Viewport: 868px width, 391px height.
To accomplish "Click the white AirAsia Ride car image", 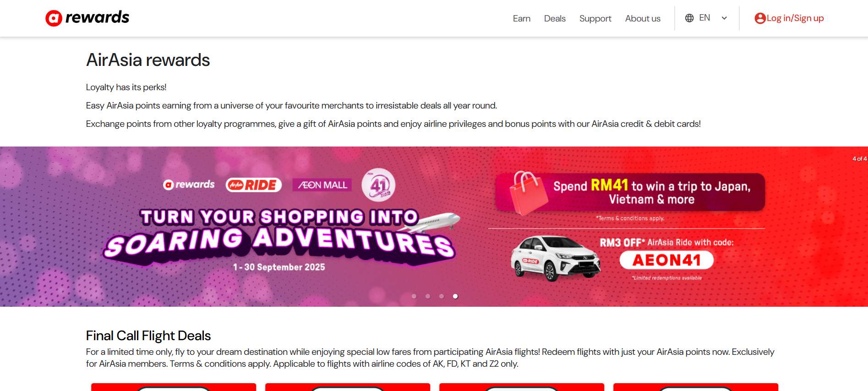I will (x=555, y=258).
